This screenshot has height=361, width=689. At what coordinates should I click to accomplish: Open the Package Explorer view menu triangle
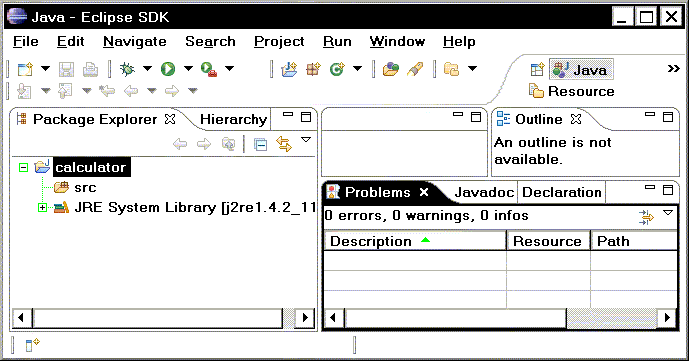(x=306, y=140)
